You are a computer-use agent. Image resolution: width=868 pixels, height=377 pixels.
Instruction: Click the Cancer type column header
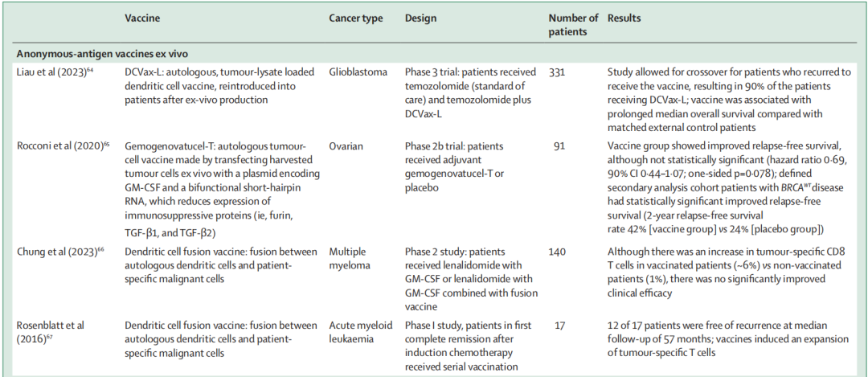click(356, 18)
